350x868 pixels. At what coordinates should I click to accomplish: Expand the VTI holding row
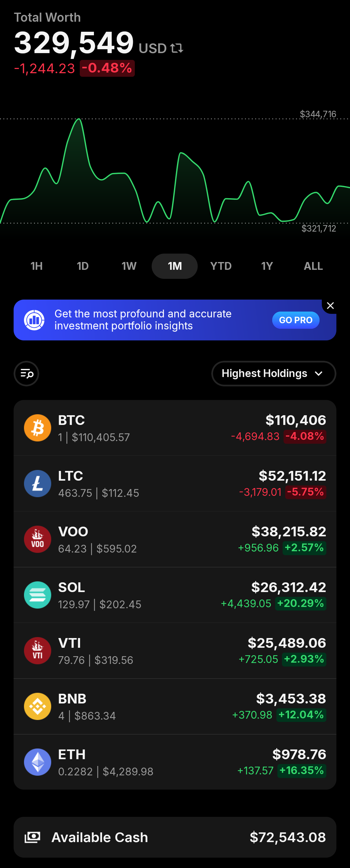click(175, 651)
